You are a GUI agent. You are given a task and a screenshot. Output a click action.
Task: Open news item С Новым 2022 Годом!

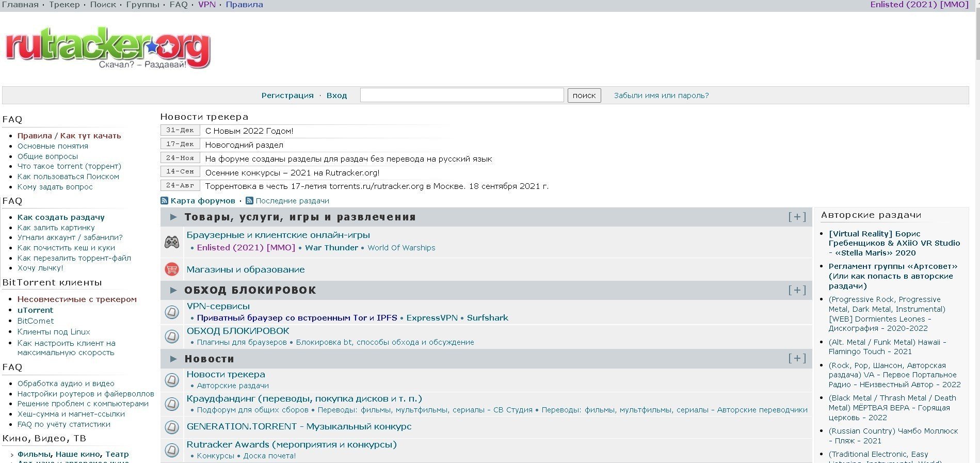(249, 131)
